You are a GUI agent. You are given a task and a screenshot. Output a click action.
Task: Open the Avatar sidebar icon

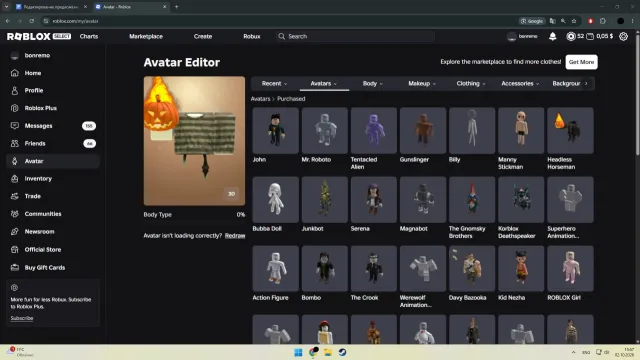(15, 161)
